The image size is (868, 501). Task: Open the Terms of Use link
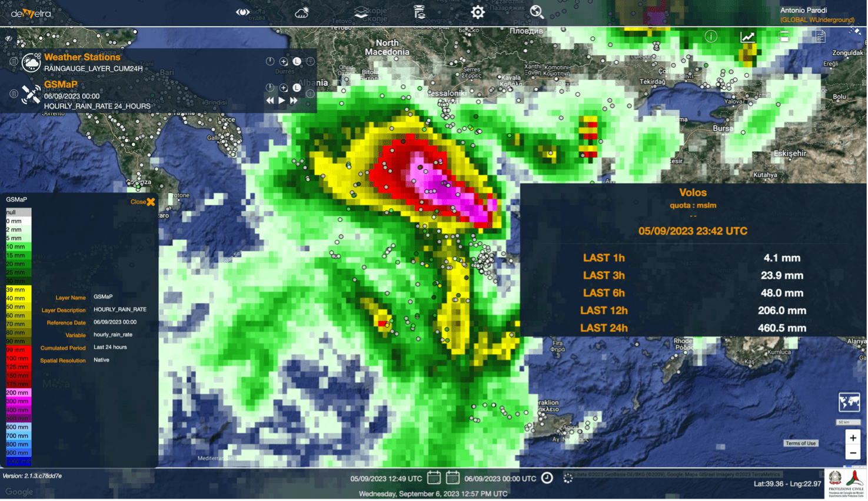click(801, 443)
